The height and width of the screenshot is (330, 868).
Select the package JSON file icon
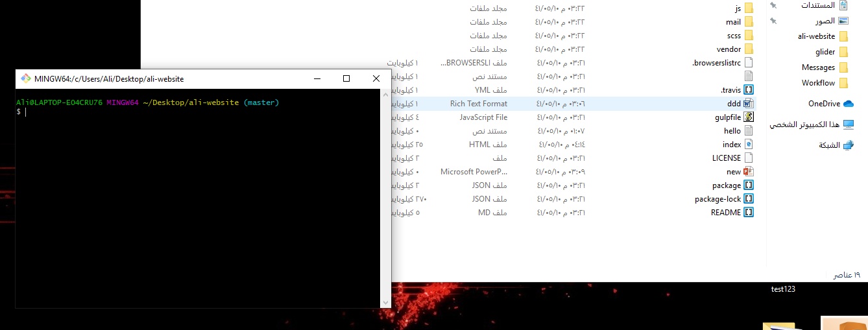point(749,185)
